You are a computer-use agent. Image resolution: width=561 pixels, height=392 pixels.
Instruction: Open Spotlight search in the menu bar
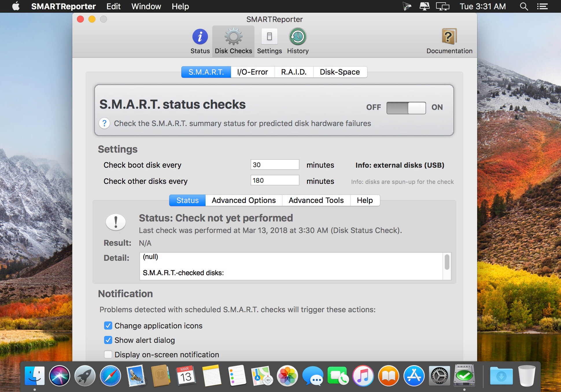[524, 6]
